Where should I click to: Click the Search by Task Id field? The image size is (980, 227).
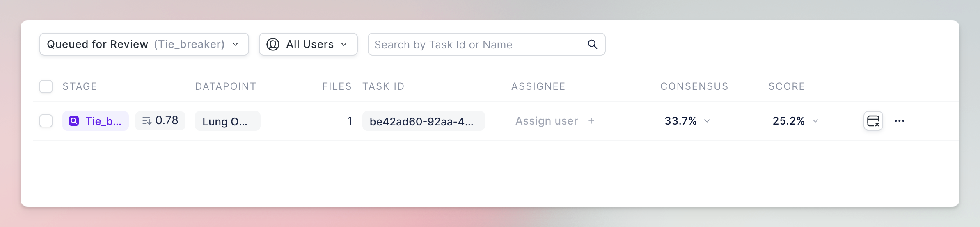pos(486,44)
